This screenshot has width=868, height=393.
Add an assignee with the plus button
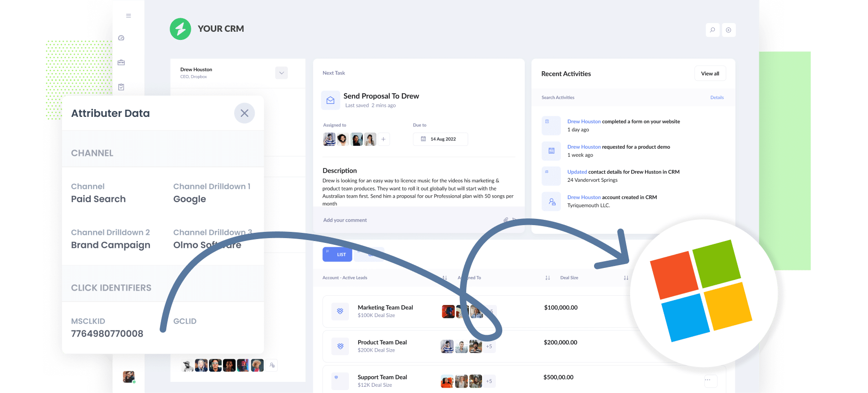384,139
